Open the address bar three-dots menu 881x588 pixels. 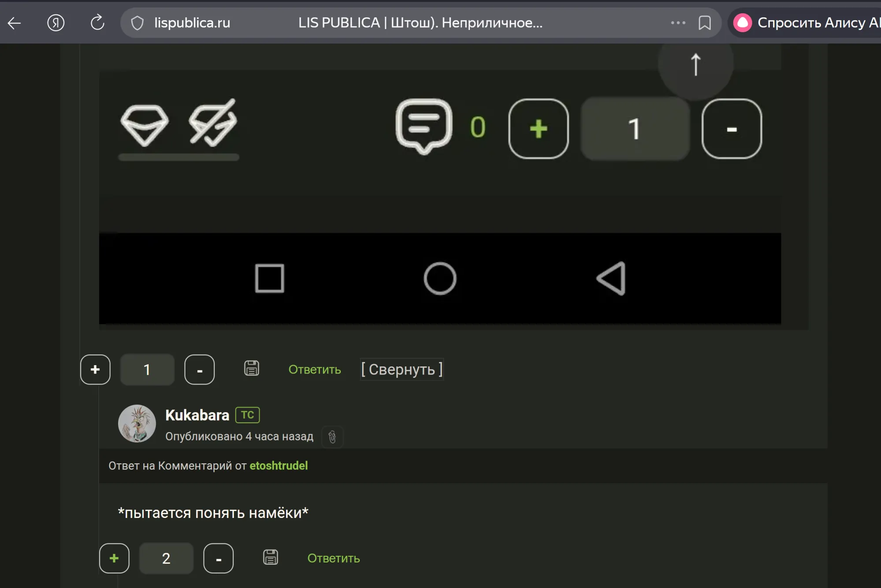click(678, 23)
